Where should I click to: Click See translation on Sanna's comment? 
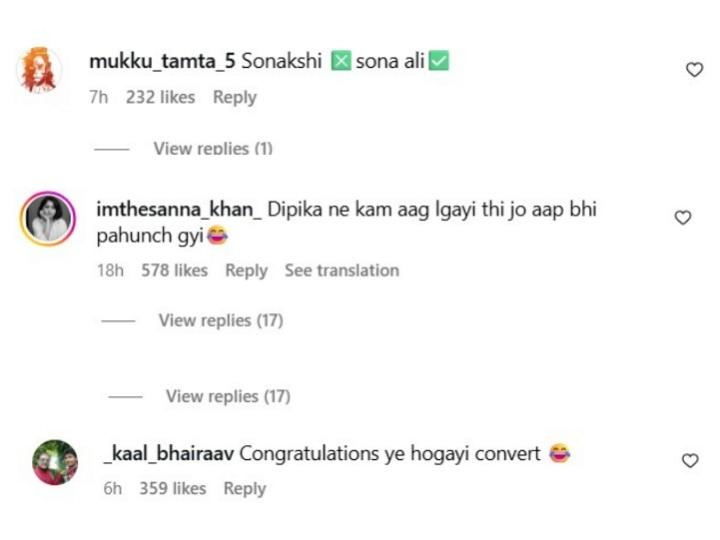[x=341, y=270]
